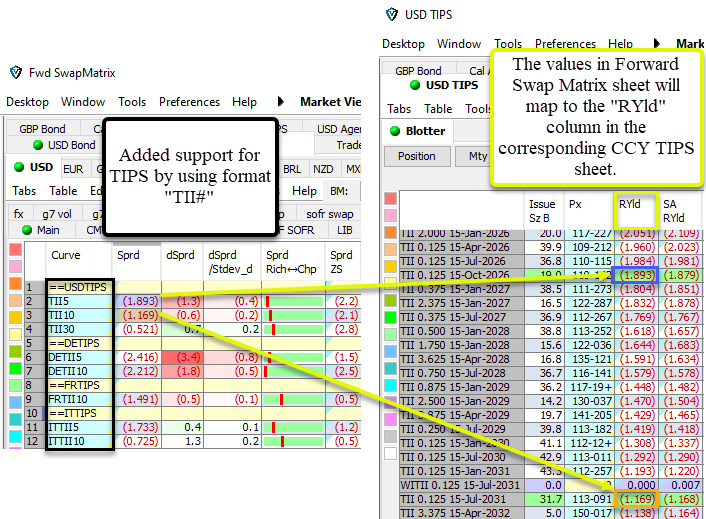Select the cyan swatch in USD TIPS sidebar
Viewport: 706px width, 519px height.
(x=390, y=386)
